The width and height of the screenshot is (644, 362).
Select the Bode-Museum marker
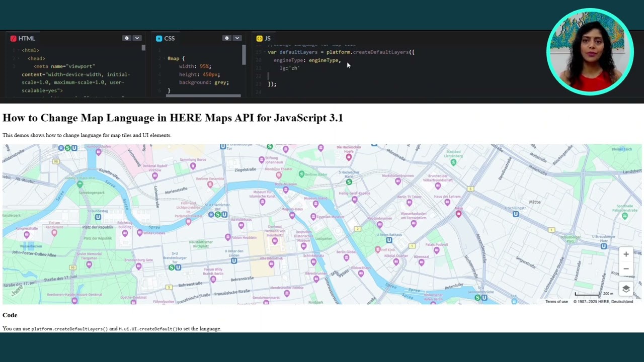[x=286, y=190]
